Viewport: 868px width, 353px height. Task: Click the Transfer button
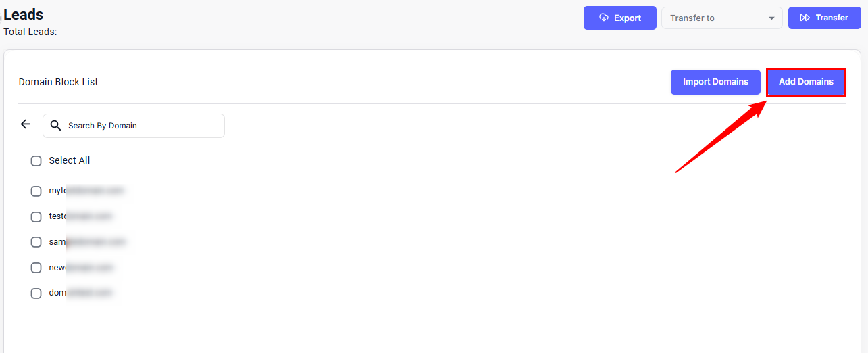pyautogui.click(x=823, y=18)
